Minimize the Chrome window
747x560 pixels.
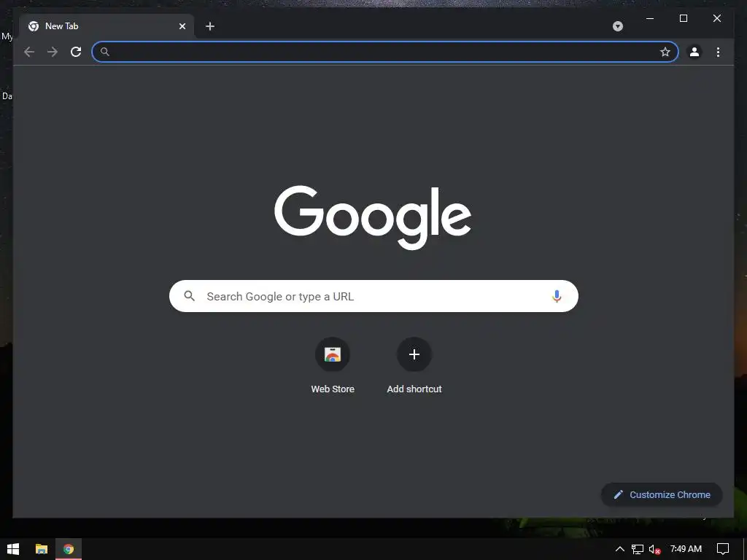[650, 18]
